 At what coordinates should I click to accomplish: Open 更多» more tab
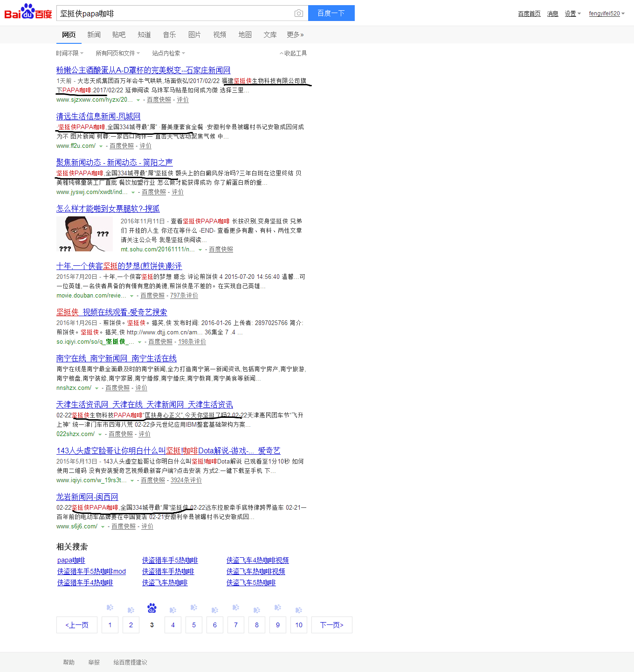pyautogui.click(x=295, y=35)
